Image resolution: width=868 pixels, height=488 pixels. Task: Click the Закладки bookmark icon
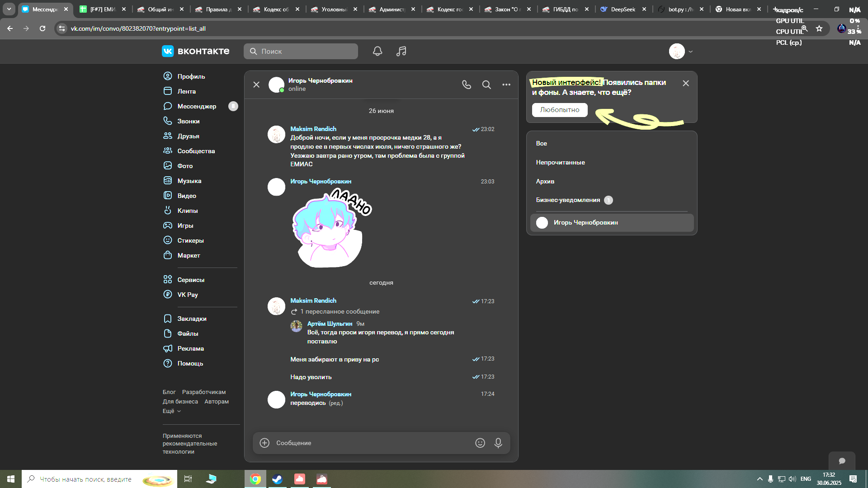tap(168, 319)
